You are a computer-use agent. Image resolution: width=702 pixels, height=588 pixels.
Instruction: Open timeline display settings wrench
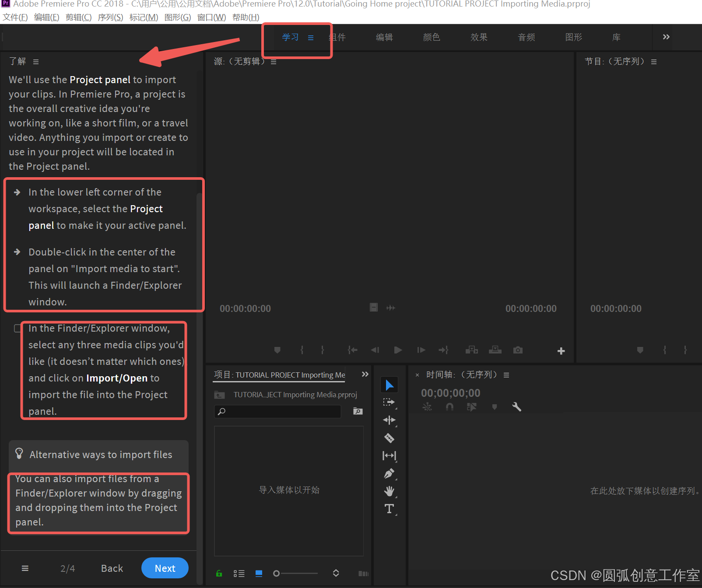(516, 407)
